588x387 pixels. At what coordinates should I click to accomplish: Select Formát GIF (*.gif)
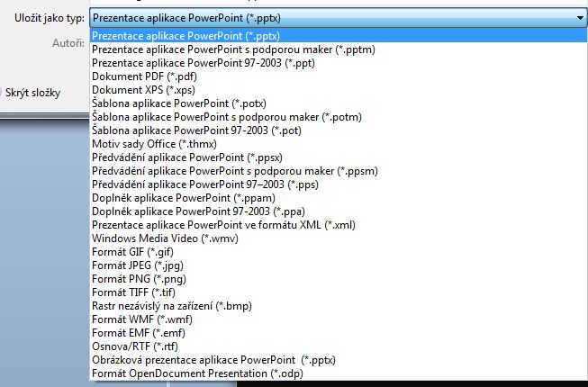click(339, 252)
